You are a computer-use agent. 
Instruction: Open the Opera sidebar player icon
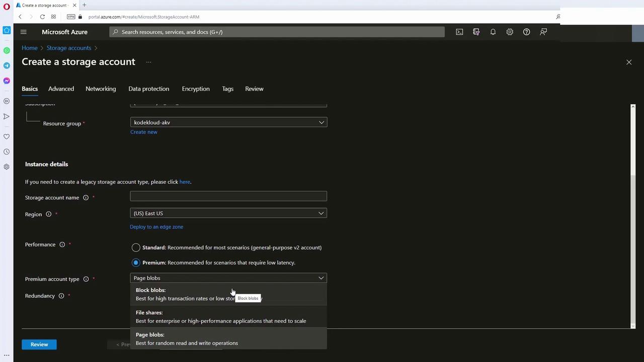tap(7, 101)
